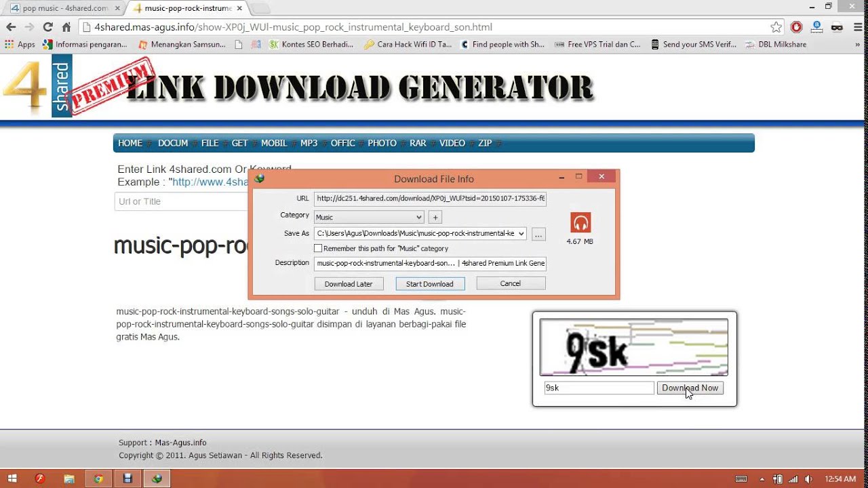Image resolution: width=868 pixels, height=488 pixels.
Task: Open the 'Free VPS Trial dan C...' bookmark
Action: click(597, 45)
